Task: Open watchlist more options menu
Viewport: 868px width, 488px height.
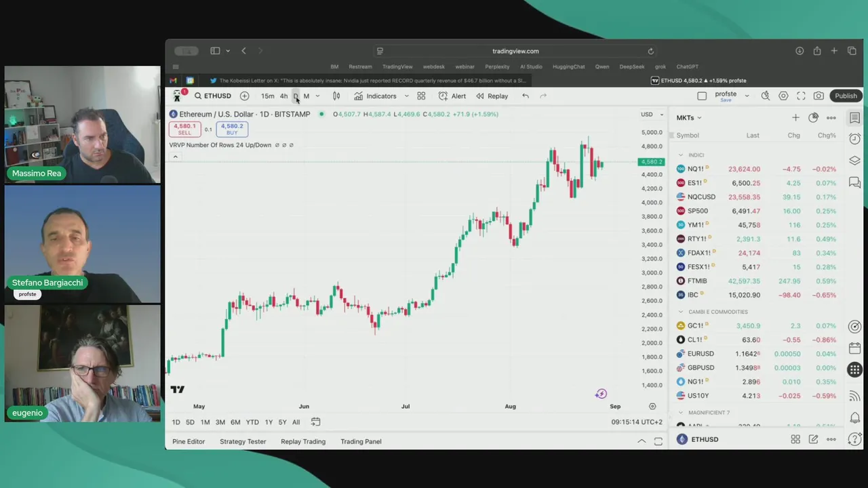Action: point(831,118)
